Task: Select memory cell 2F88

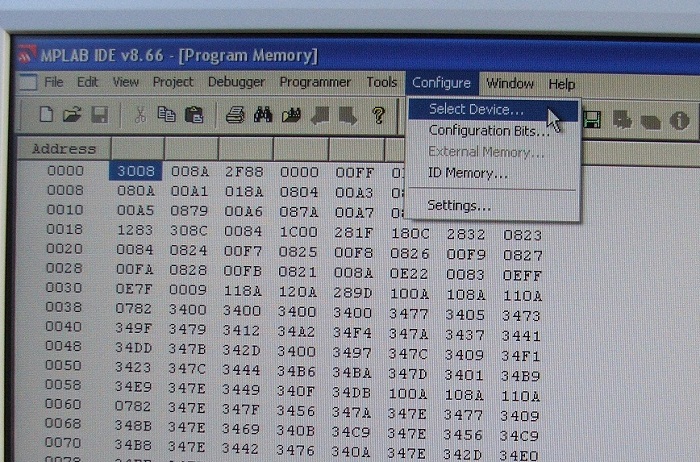Action: click(x=244, y=172)
